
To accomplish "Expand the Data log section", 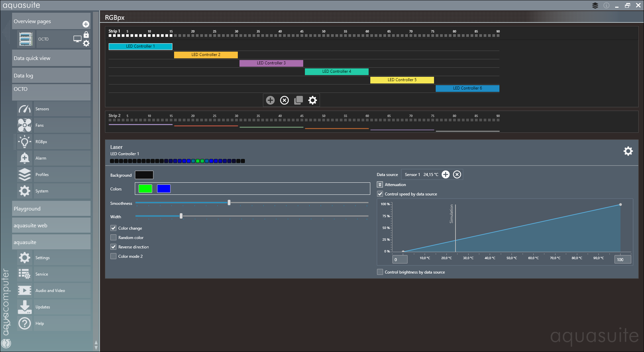I will (x=51, y=75).
